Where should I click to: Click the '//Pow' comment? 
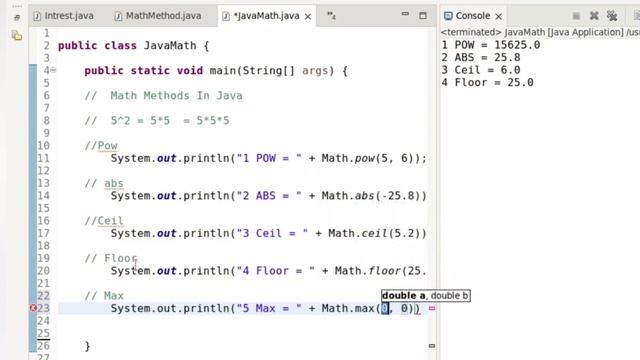pos(101,146)
